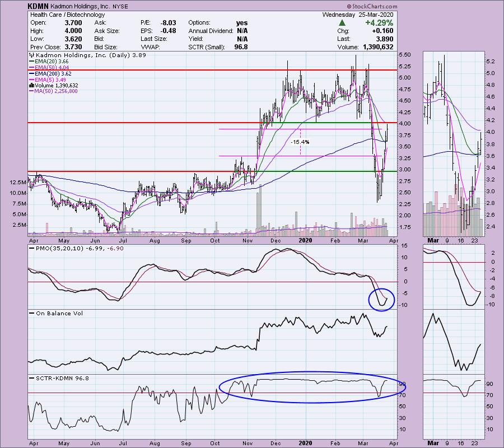Click the PMO(35,20,10) indicator label
The height and width of the screenshot is (448, 504).
point(76,249)
